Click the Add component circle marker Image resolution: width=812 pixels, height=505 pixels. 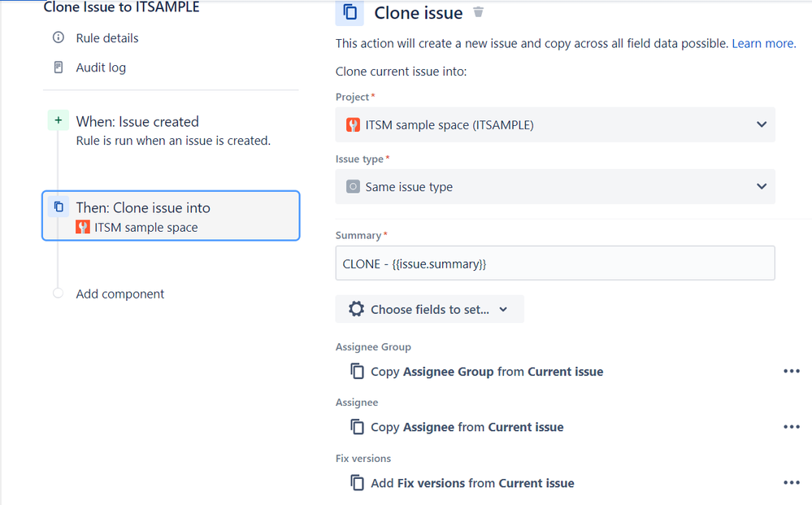point(58,293)
